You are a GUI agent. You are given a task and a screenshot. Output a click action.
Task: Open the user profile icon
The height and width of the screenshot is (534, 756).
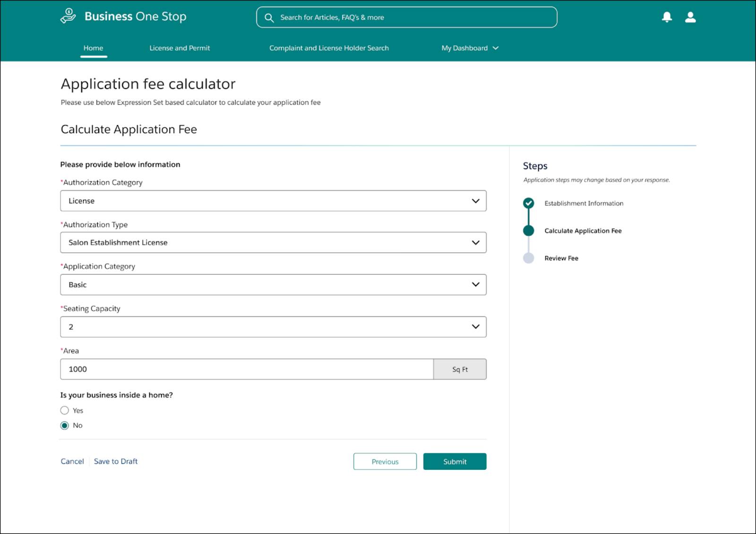point(690,17)
